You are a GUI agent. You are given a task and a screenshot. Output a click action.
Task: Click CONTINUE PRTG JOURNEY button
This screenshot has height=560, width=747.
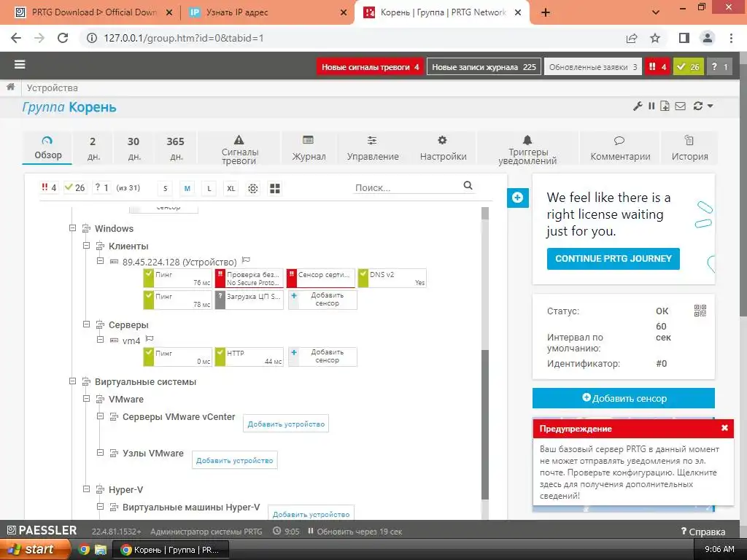tap(613, 259)
